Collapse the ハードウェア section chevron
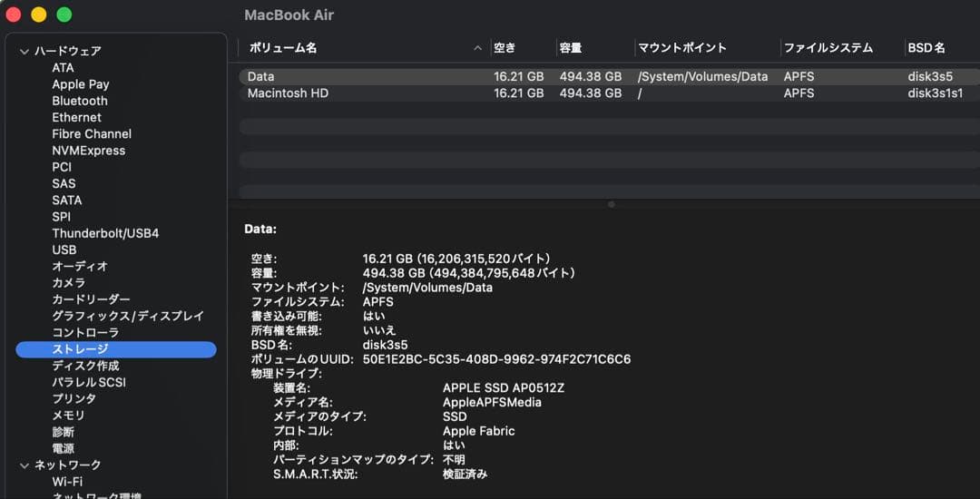980x499 pixels. point(24,51)
